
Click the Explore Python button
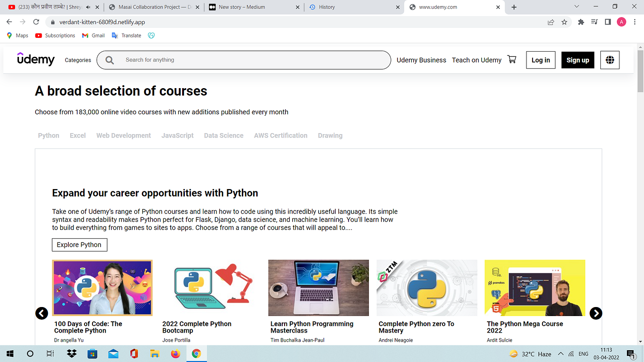(79, 244)
